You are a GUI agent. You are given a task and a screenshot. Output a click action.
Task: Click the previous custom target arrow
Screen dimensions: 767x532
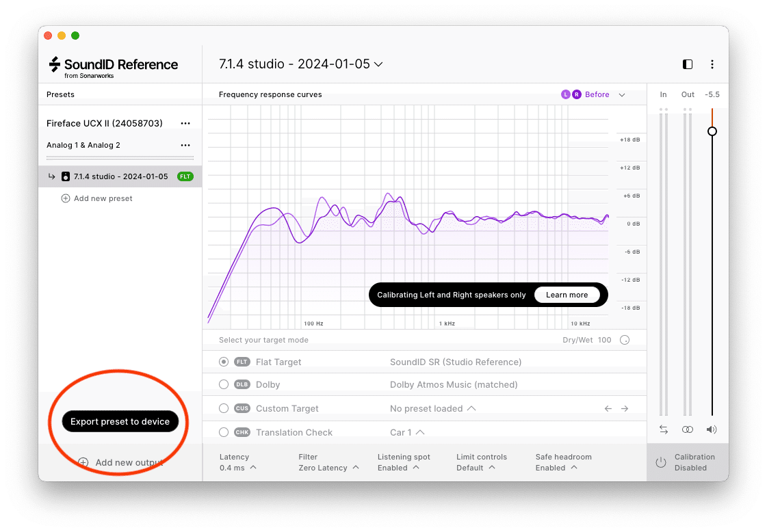608,408
